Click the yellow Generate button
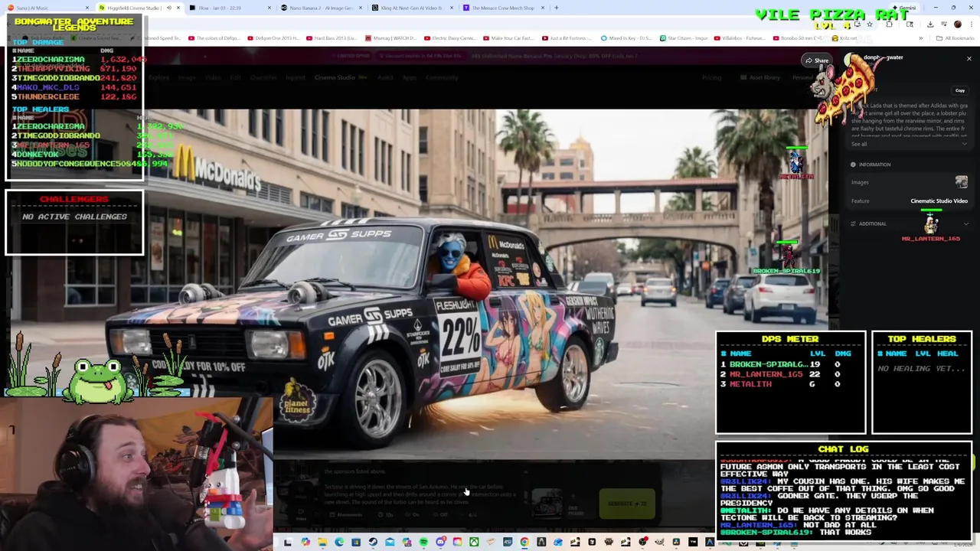 tap(627, 504)
